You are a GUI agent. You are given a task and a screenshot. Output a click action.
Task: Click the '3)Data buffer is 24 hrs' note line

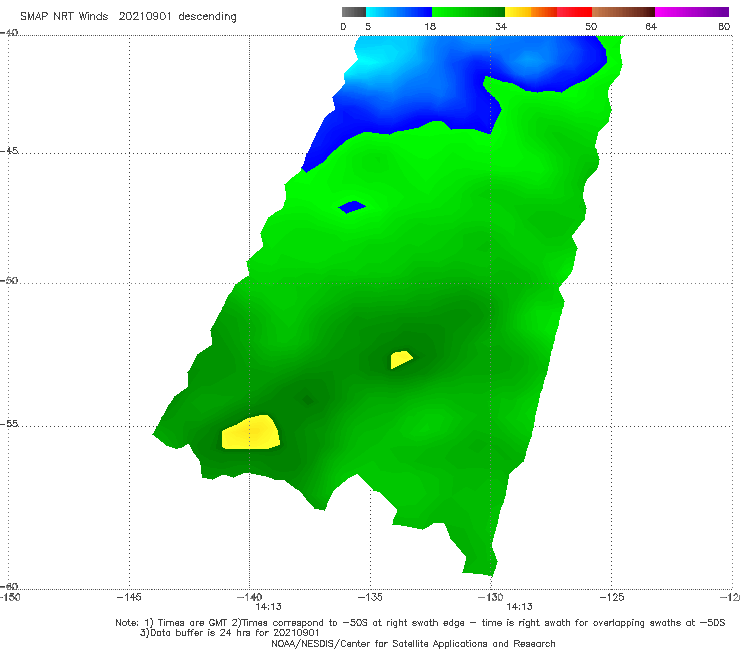[230, 633]
